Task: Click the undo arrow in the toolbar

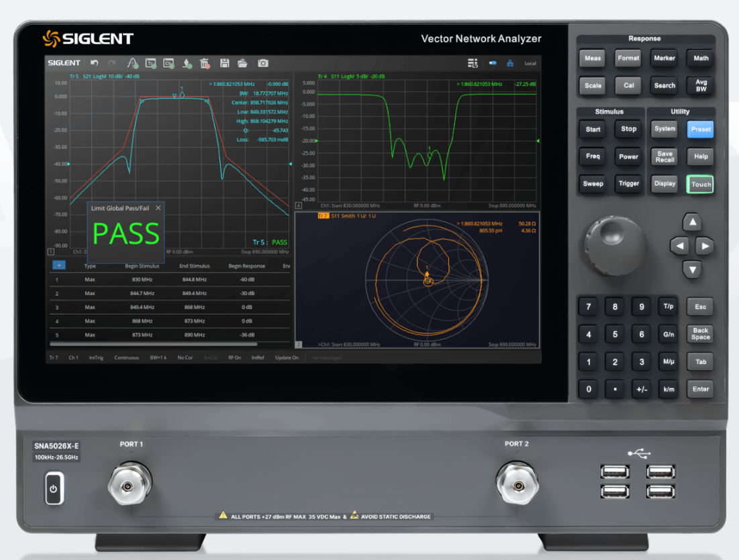Action: click(94, 63)
